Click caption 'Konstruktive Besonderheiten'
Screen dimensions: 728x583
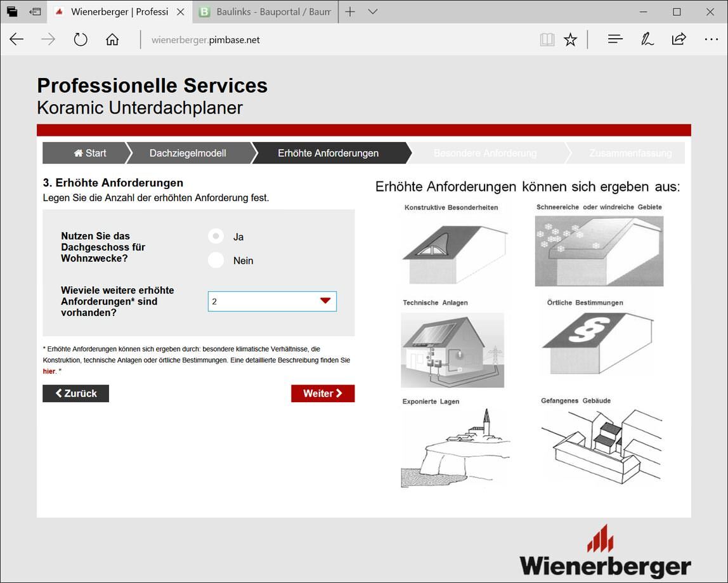coord(452,207)
